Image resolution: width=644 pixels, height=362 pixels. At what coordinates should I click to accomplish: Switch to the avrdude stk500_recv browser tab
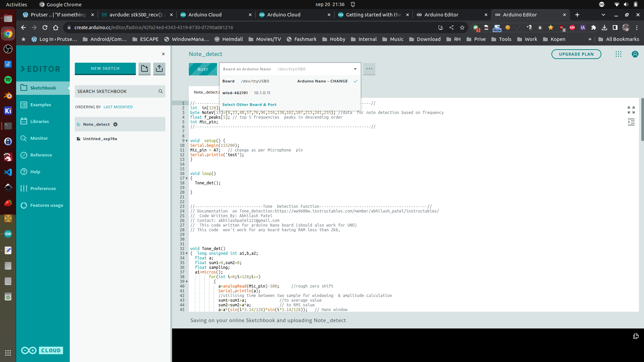tap(137, 15)
